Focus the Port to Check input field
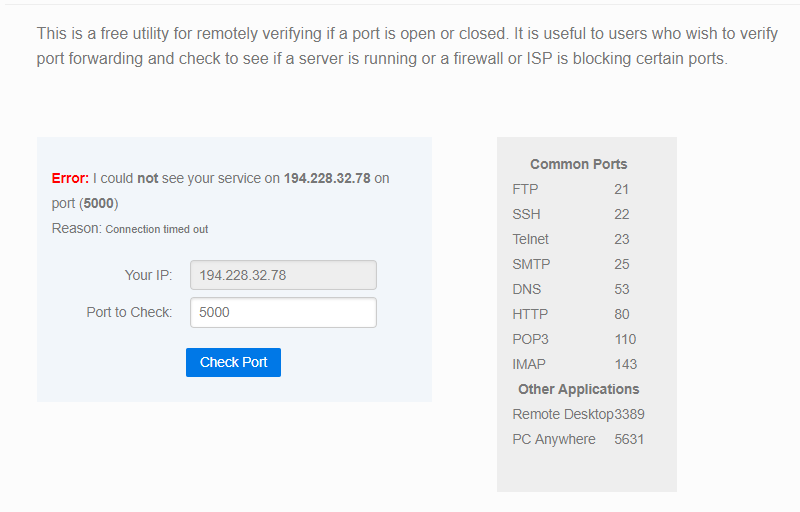 (283, 312)
